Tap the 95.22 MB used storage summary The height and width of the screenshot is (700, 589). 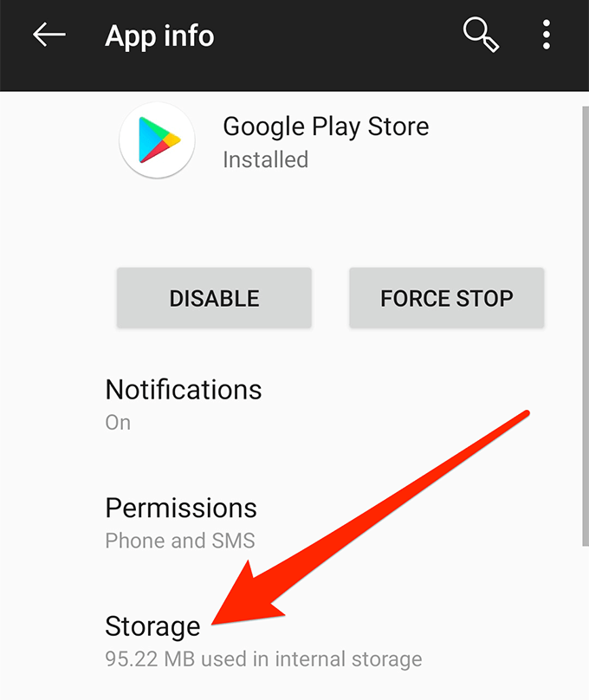click(263, 659)
